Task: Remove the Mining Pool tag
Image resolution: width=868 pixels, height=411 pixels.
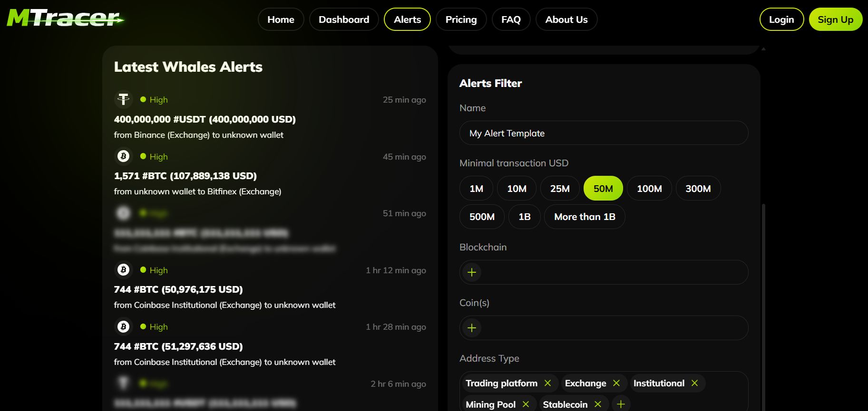Action: [526, 404]
